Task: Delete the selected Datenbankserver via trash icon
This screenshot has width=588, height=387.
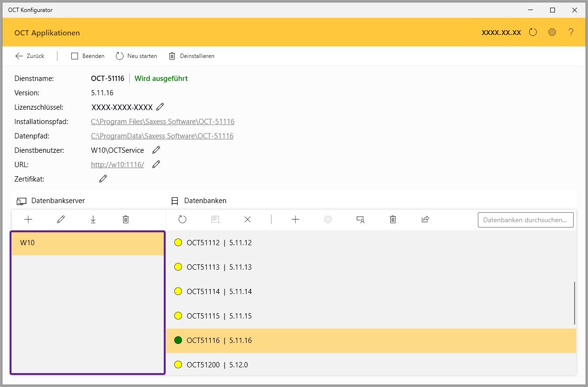Action: point(125,219)
